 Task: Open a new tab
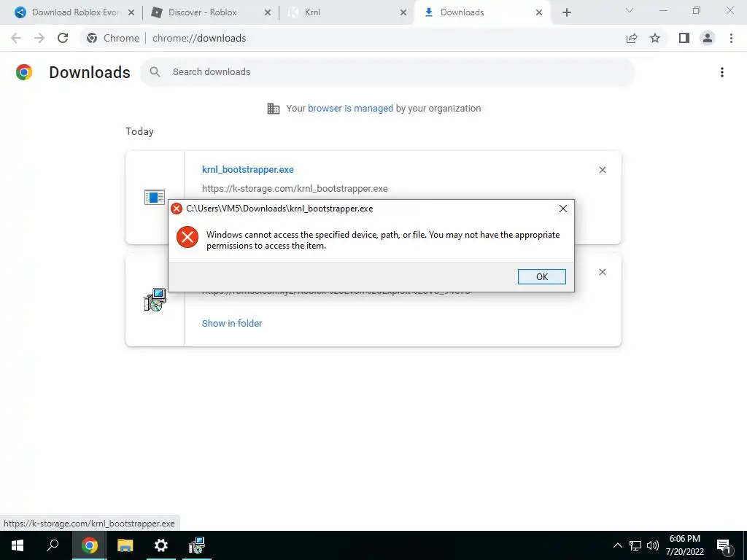566,13
